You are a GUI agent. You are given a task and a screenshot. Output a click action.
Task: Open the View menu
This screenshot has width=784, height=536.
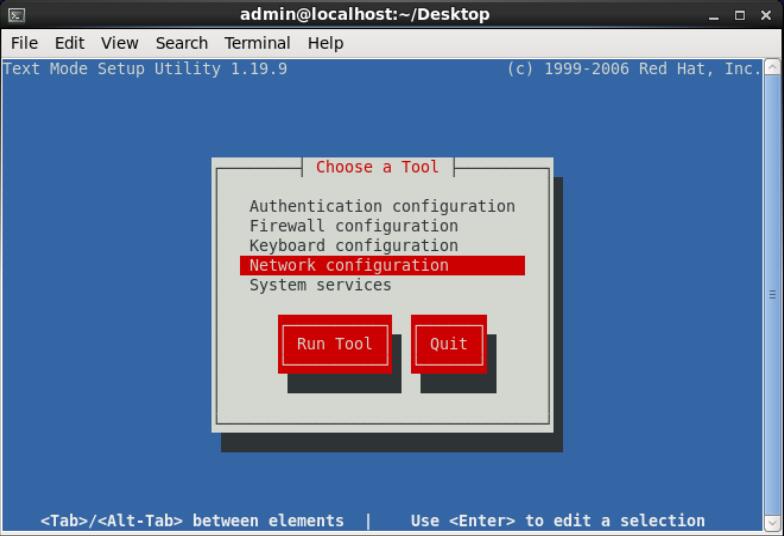[120, 43]
